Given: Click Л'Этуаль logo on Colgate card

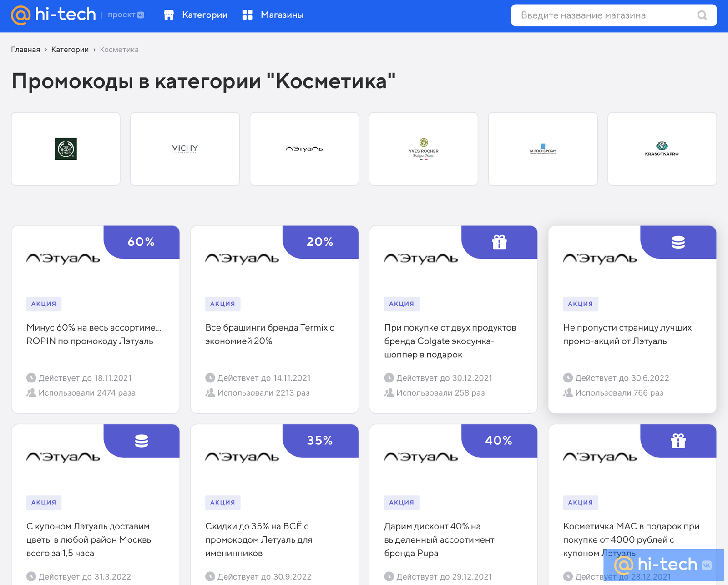Looking at the screenshot, I should (x=421, y=258).
